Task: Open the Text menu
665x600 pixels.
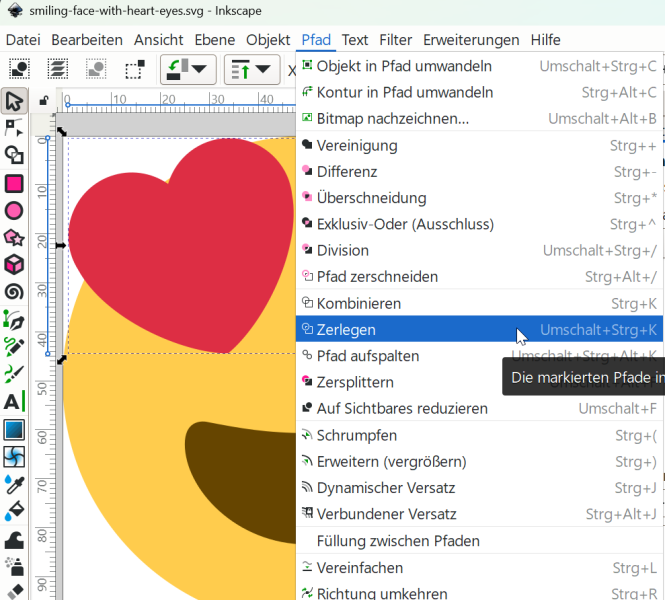Action: (355, 40)
